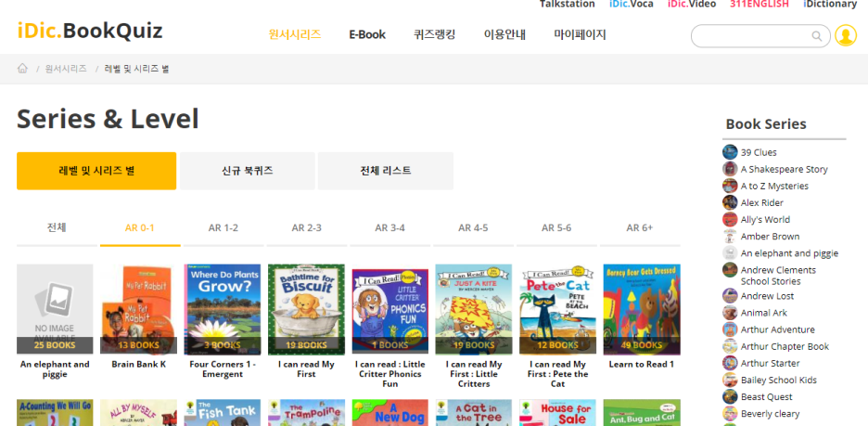Screen dimensions: 868x426
Task: Click the Arthur Adventure series icon
Action: pyautogui.click(x=730, y=329)
